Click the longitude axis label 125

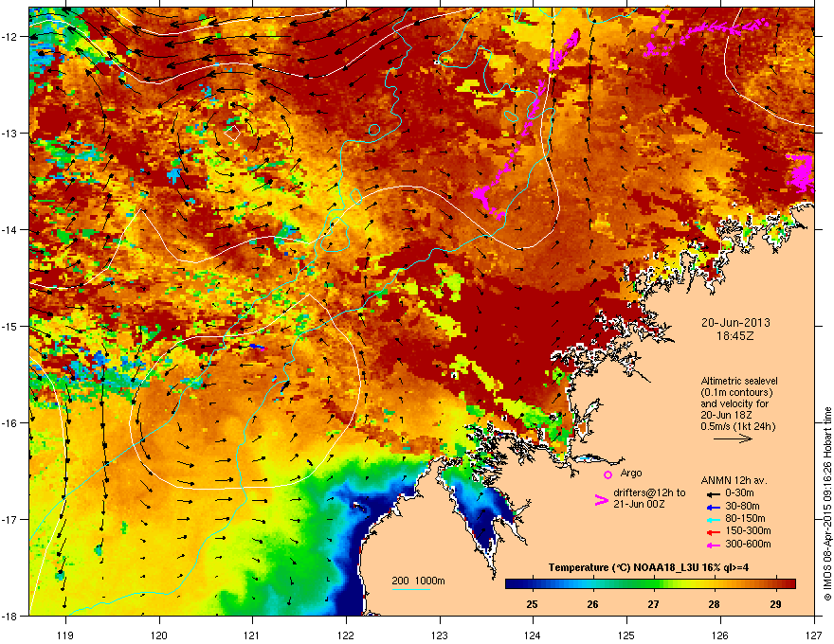click(x=626, y=635)
